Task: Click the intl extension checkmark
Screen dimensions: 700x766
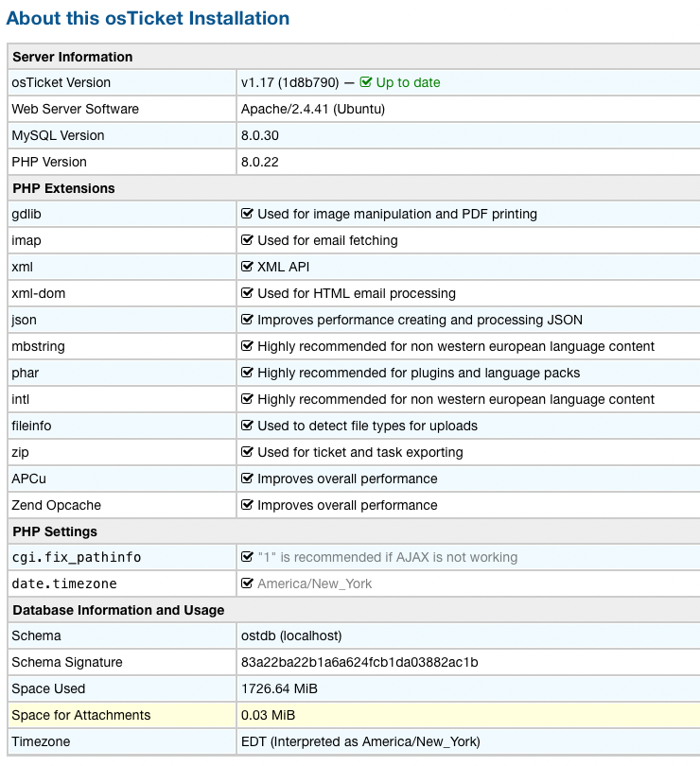Action: [248, 399]
